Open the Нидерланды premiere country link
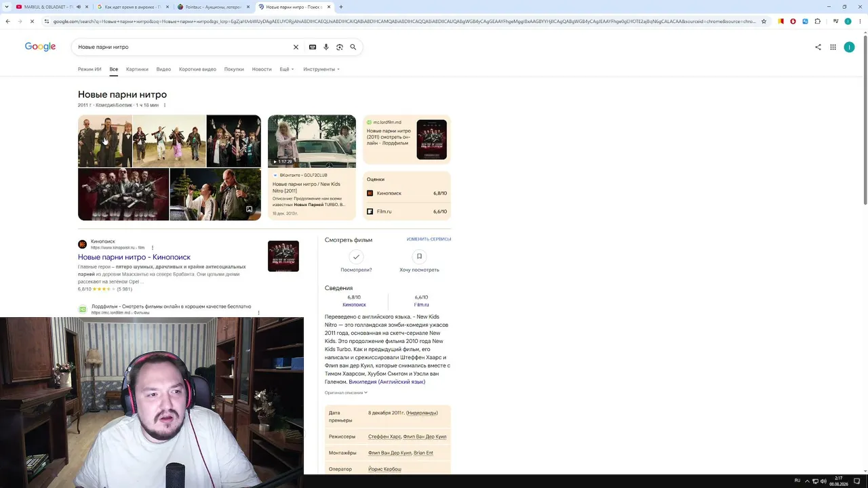868x488 pixels. (x=422, y=413)
